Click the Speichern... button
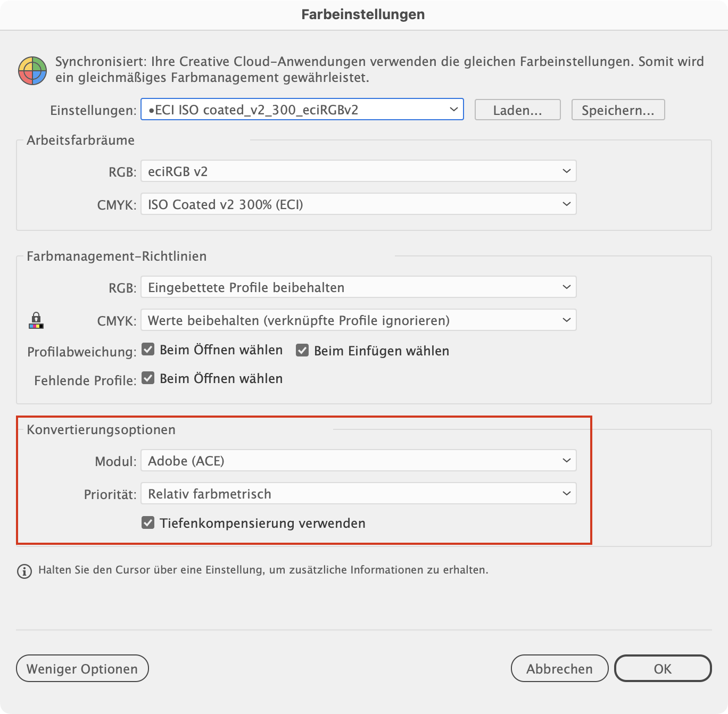 pyautogui.click(x=618, y=110)
